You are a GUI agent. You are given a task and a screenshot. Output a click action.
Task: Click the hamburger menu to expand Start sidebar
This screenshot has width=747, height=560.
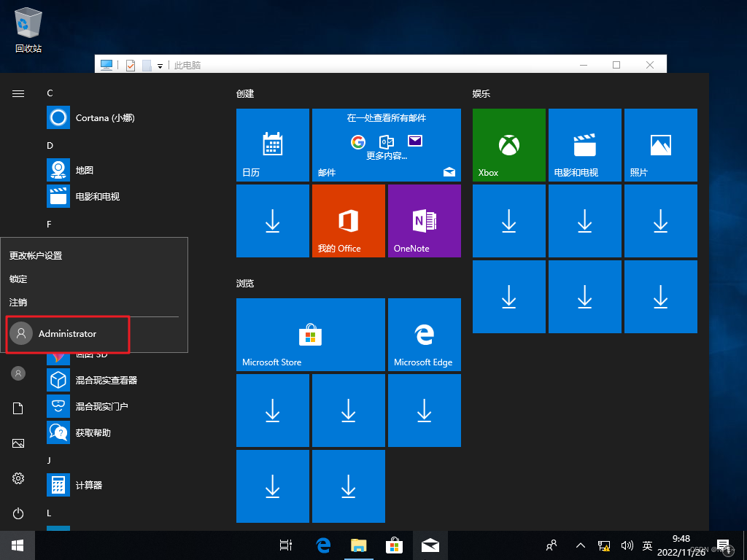tap(18, 93)
